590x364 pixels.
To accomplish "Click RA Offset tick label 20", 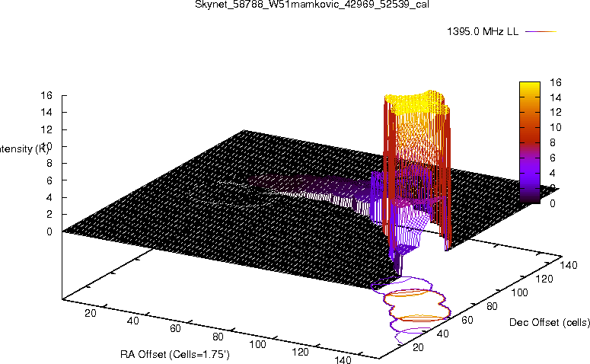I will 91,313.
